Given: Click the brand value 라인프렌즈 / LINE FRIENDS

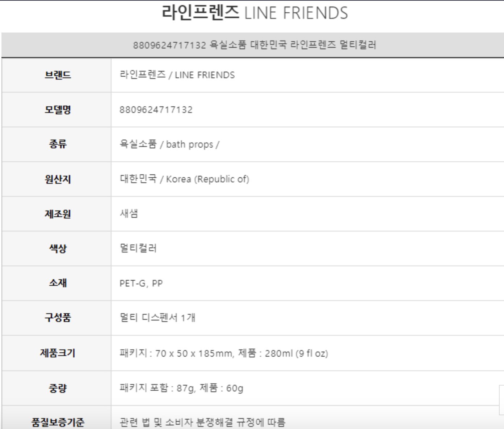Looking at the screenshot, I should (177, 75).
